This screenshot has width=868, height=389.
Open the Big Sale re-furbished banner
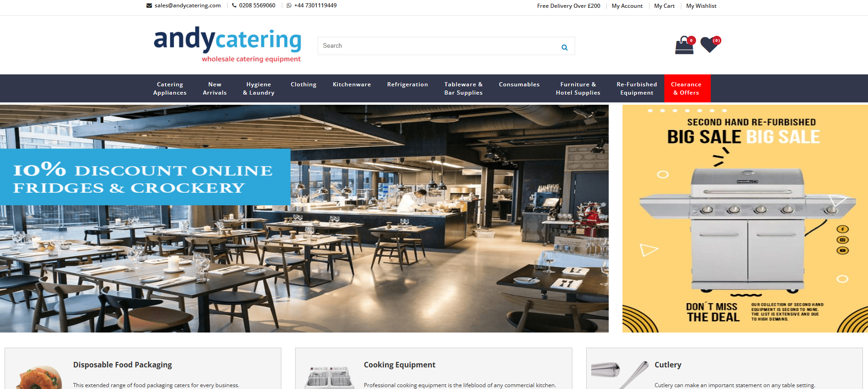[745, 219]
